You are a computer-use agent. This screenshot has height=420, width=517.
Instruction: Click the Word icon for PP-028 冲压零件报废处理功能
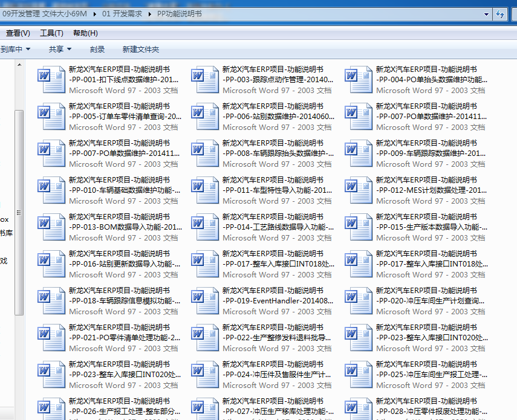(x=359, y=409)
